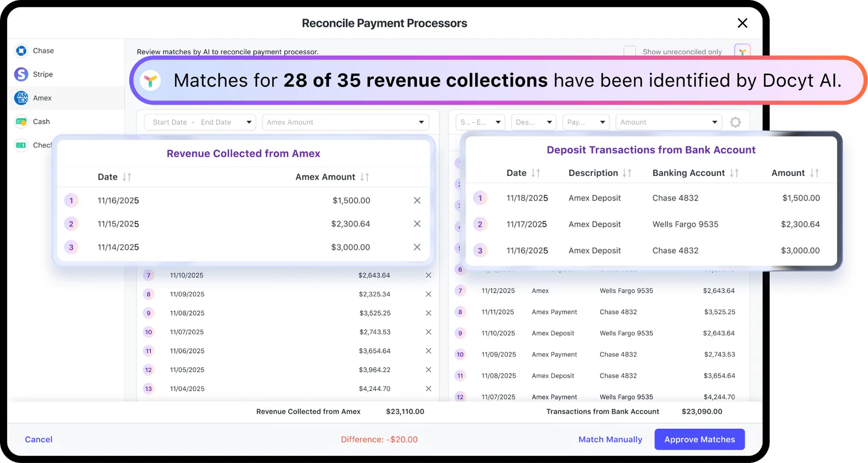The height and width of the screenshot is (463, 868).
Task: Select bank row 11/11/2025 Amex Payment
Action: (x=599, y=312)
